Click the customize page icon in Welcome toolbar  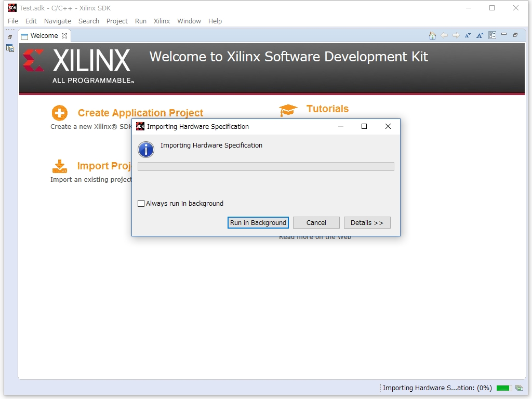click(493, 35)
